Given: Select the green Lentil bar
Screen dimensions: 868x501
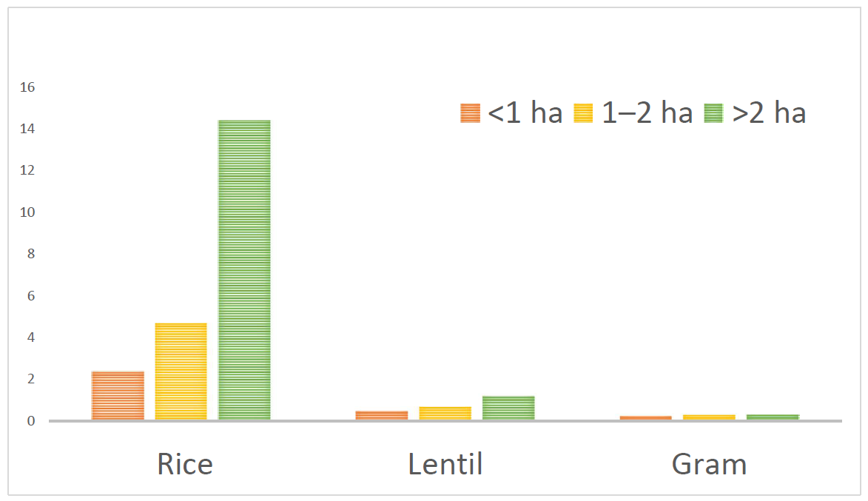Looking at the screenshot, I should coord(508,408).
